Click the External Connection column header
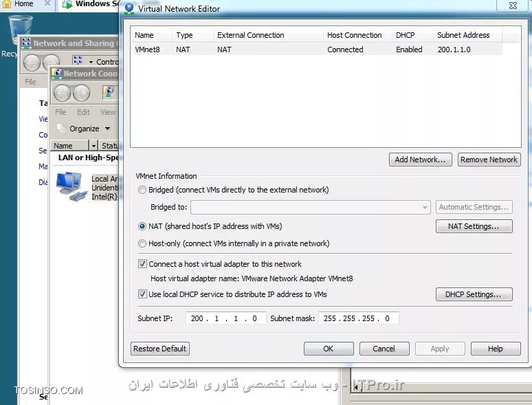The image size is (532, 405). coord(268,35)
